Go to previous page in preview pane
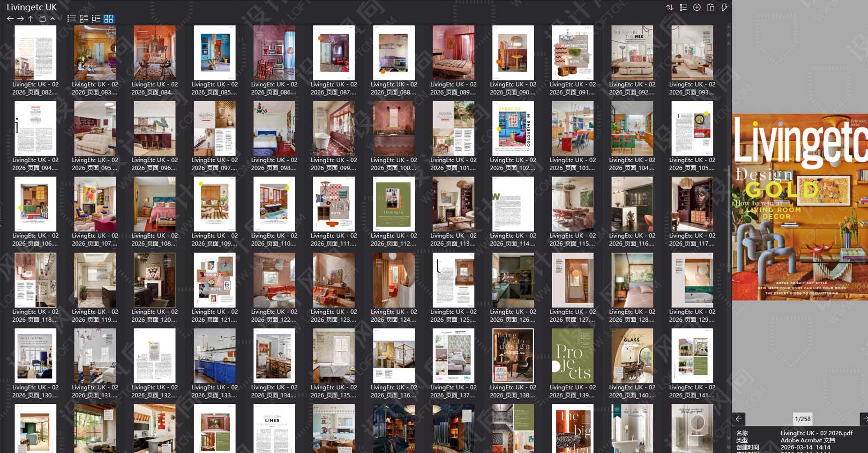 coord(739,419)
